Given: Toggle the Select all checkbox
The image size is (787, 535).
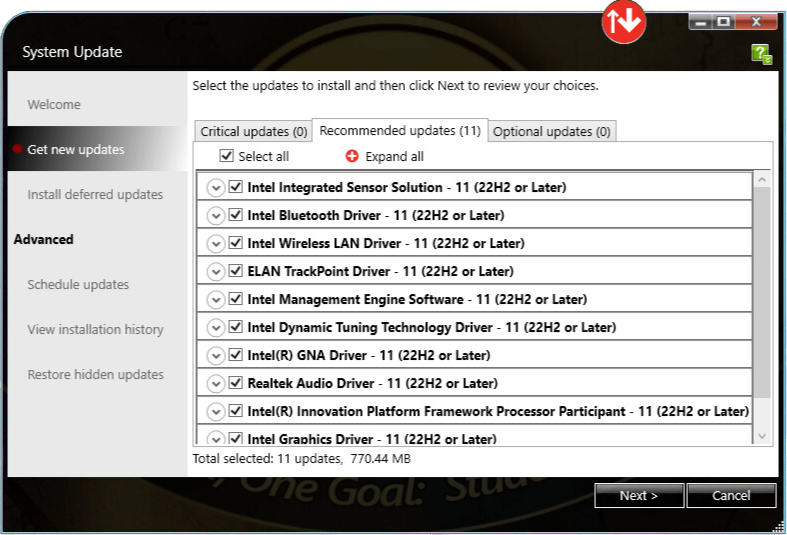Looking at the screenshot, I should [226, 156].
